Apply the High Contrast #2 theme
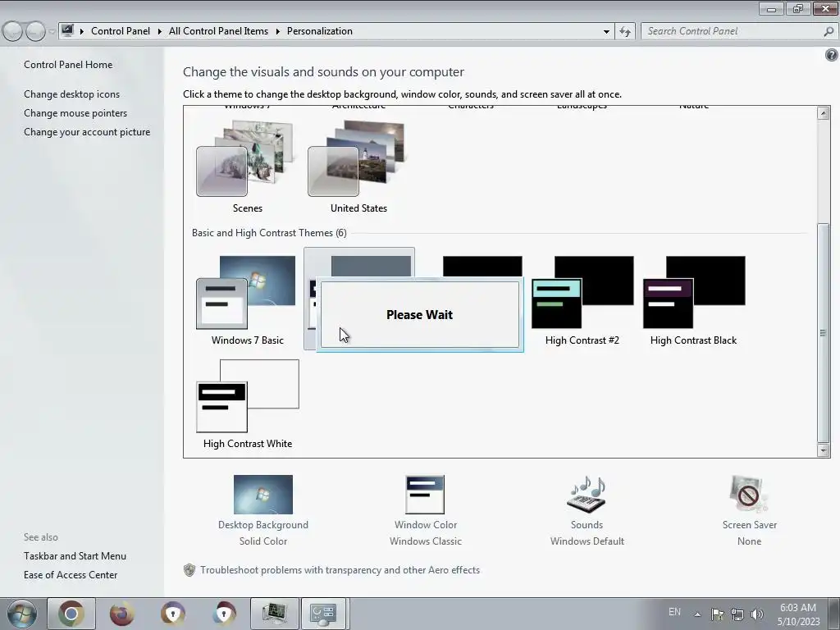Viewport: 840px width, 630px height. [582, 300]
